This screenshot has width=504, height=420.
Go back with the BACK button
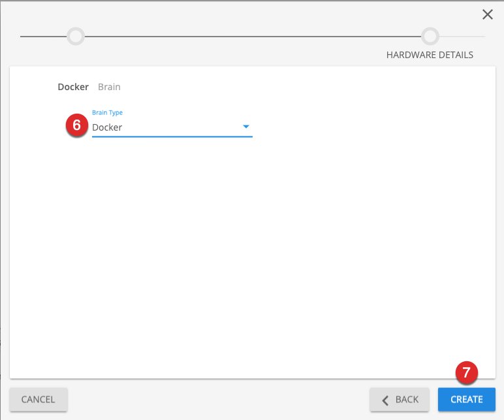(399, 399)
